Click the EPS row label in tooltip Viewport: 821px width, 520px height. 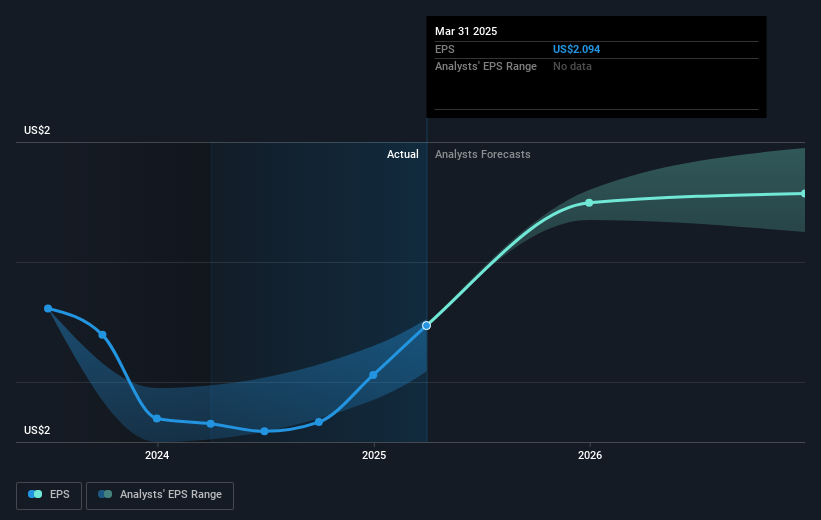445,49
